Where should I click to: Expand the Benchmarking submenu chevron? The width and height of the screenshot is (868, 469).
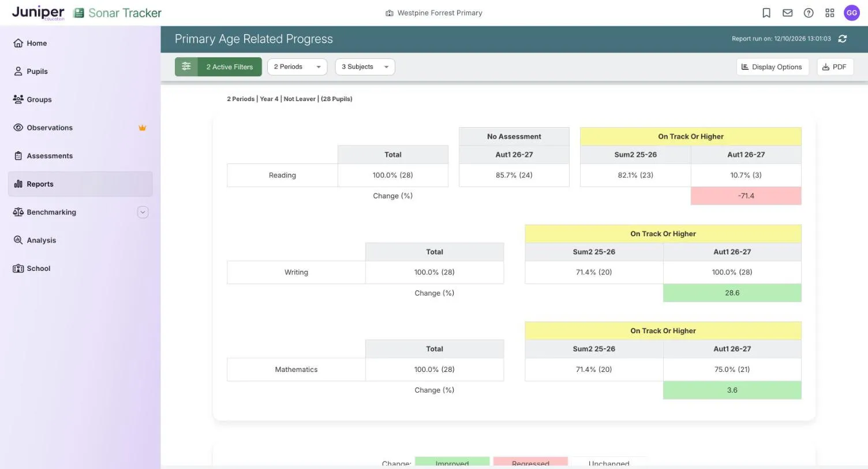[x=143, y=212]
